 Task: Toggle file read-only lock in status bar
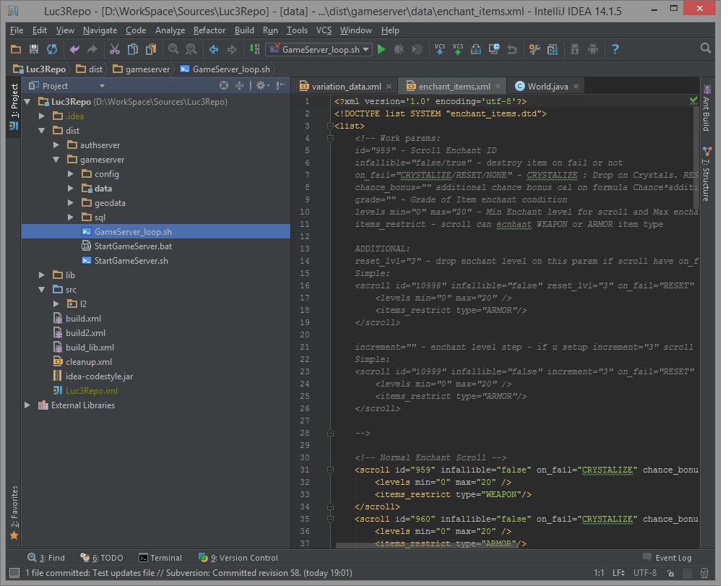670,573
